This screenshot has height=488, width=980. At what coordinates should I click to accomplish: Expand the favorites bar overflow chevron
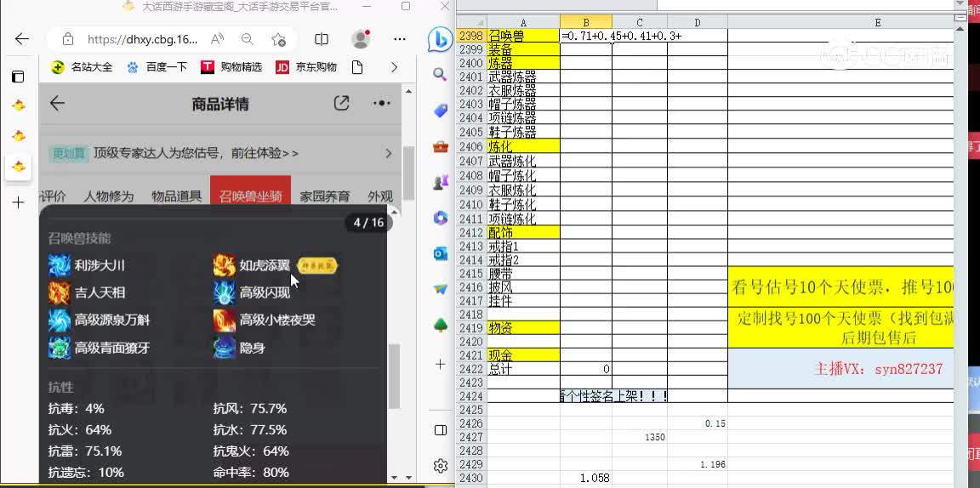(394, 67)
